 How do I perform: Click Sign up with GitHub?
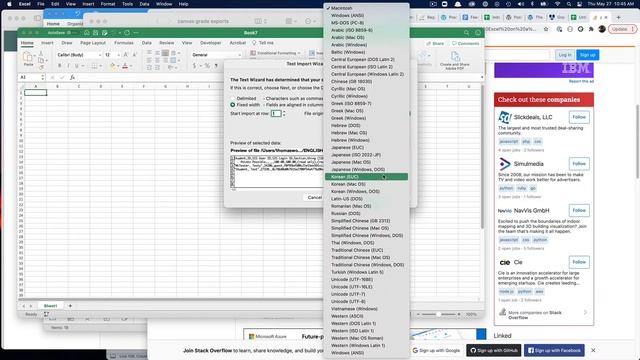493,350
